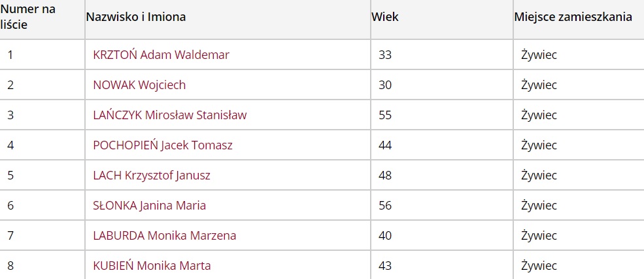This screenshot has width=644, height=279.
Task: Click list number 2 cell
Action: coord(10,85)
